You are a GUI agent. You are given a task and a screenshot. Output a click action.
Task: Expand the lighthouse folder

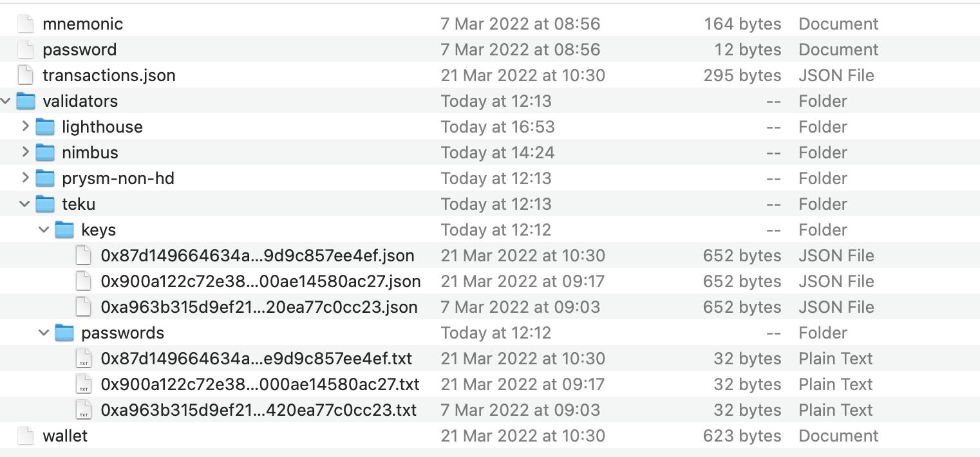25,127
